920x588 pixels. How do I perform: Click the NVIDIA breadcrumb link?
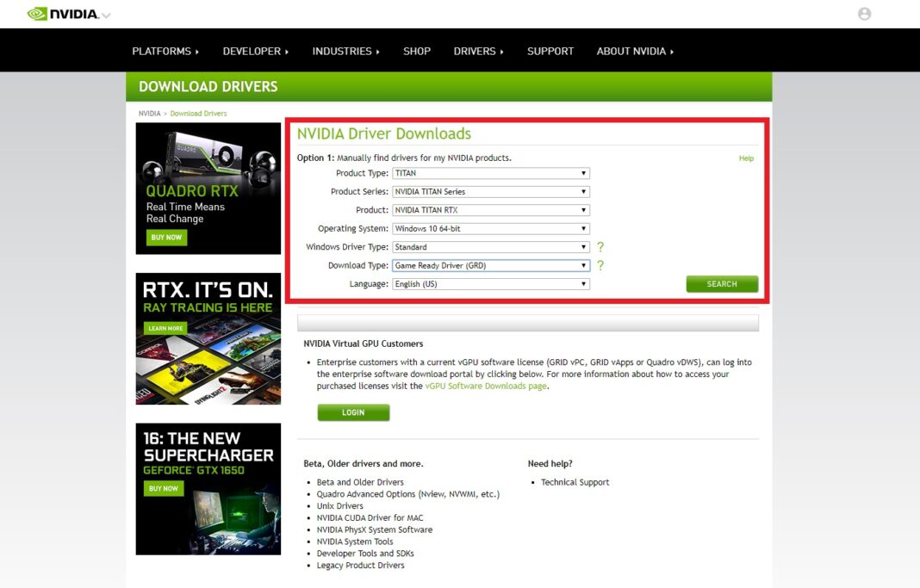pos(149,114)
